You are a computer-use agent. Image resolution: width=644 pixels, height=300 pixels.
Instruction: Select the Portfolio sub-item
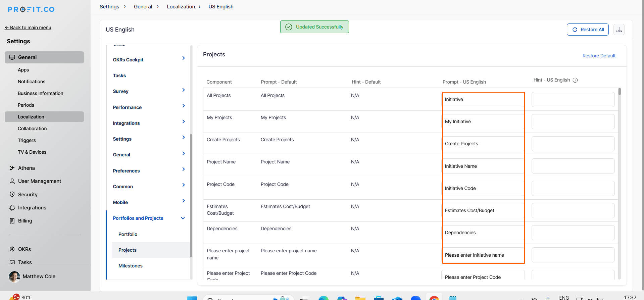pos(128,234)
